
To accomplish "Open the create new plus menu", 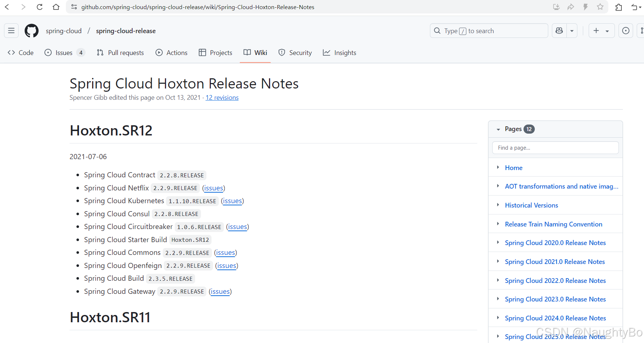I will click(x=601, y=31).
